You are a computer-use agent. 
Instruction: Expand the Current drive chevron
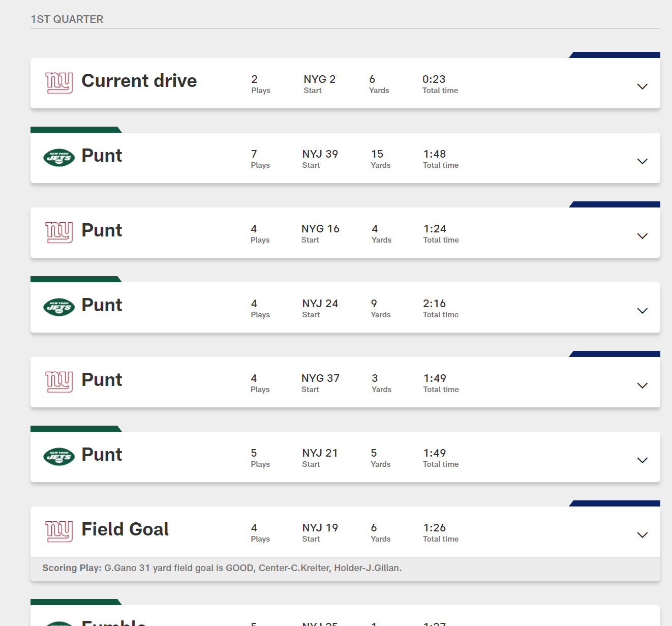click(642, 86)
